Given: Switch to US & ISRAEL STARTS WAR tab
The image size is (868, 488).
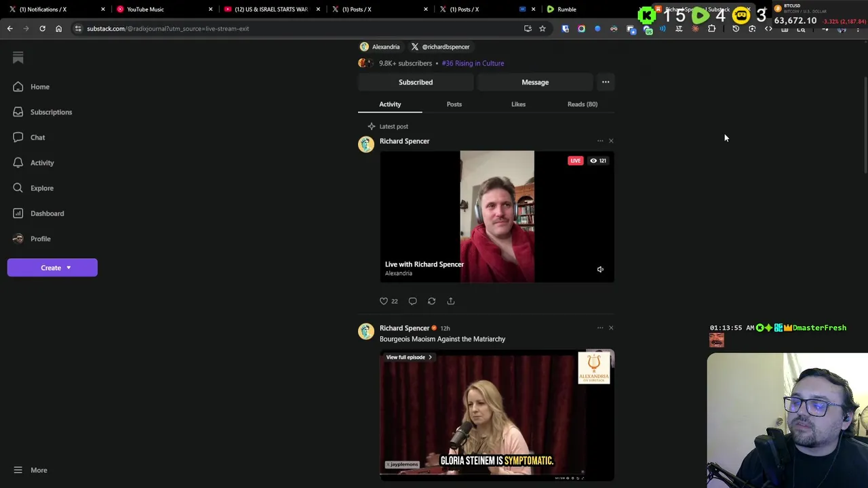Looking at the screenshot, I should point(271,9).
